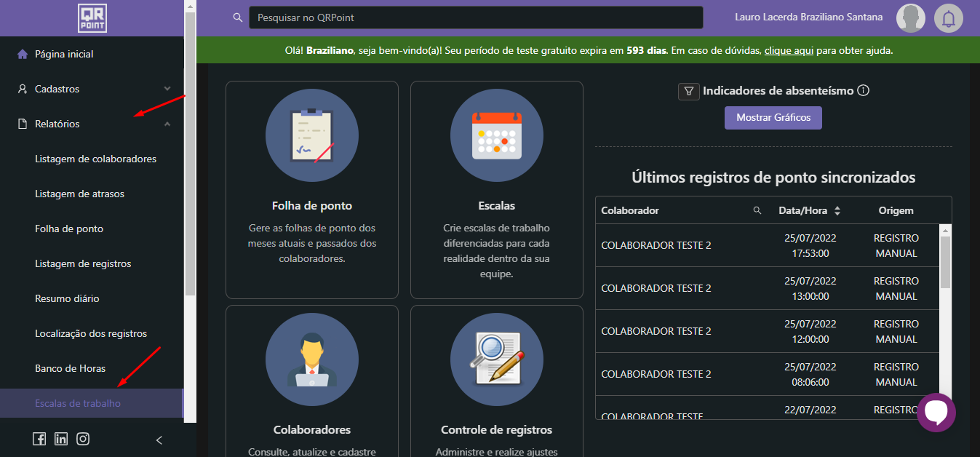This screenshot has height=457, width=980.
Task: Click the absenteeism filter icon
Action: [688, 91]
